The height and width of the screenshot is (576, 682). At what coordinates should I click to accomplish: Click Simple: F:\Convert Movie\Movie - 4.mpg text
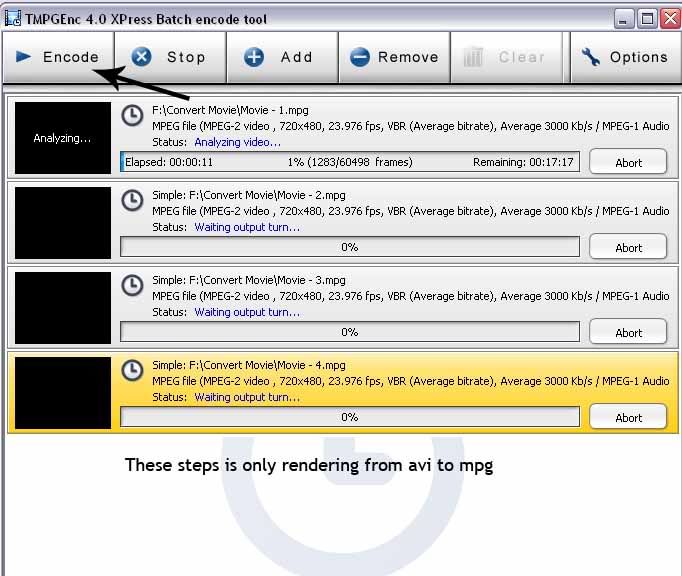click(249, 365)
